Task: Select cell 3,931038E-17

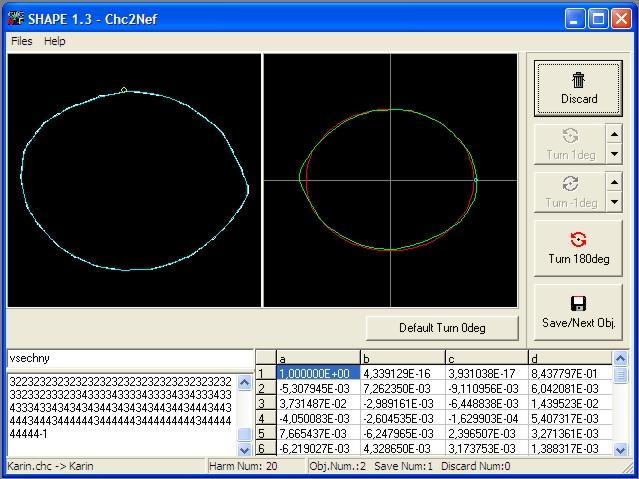Action: [x=487, y=373]
